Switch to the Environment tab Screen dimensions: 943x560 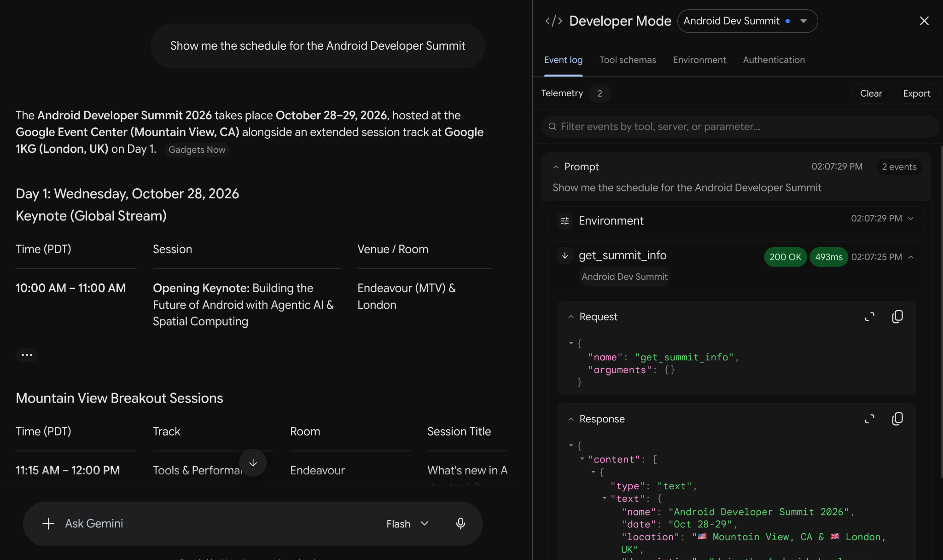point(699,60)
